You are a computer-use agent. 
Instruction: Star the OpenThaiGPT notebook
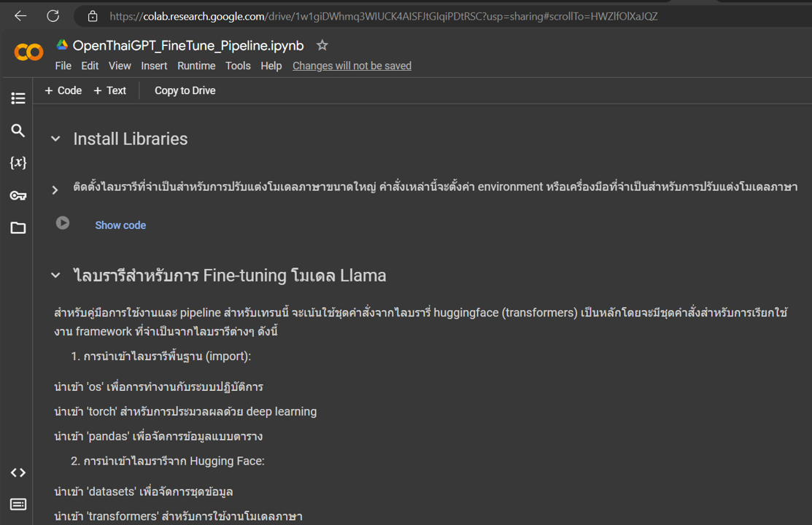coord(322,44)
